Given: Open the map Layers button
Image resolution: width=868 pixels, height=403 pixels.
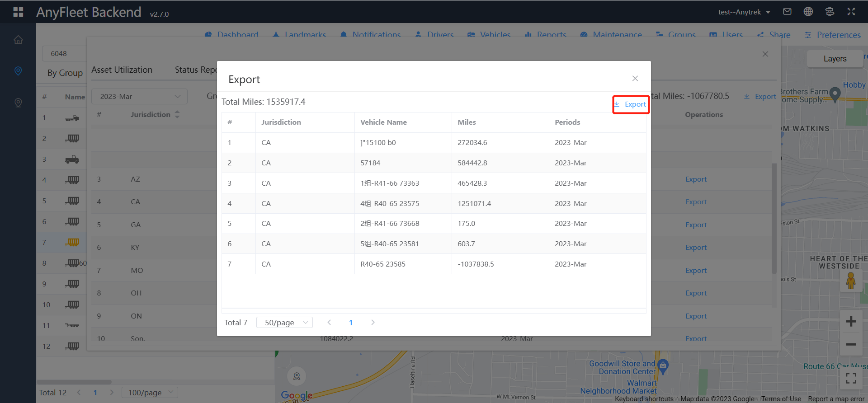Looking at the screenshot, I should coord(835,59).
